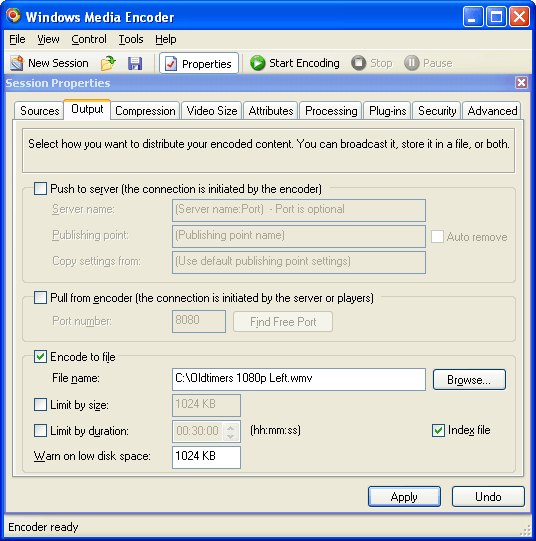Screen dimensions: 536x541
Task: Open the Video Size tab
Action: tap(212, 111)
